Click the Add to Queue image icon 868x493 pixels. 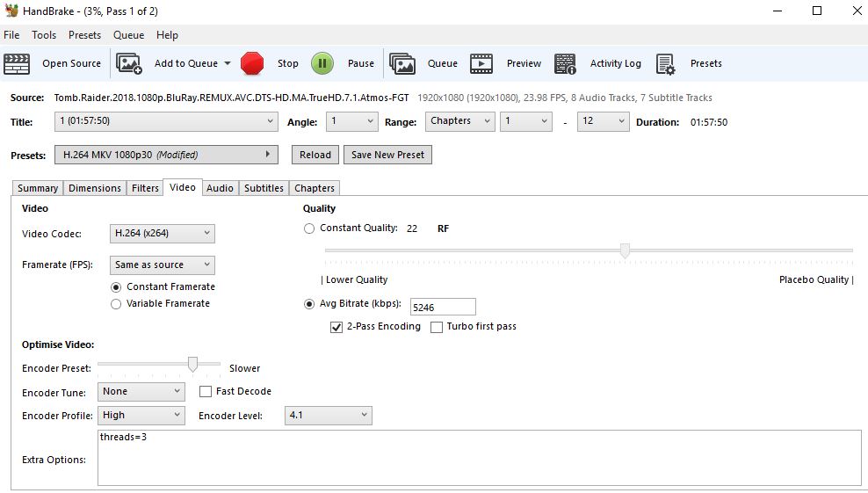(x=129, y=63)
